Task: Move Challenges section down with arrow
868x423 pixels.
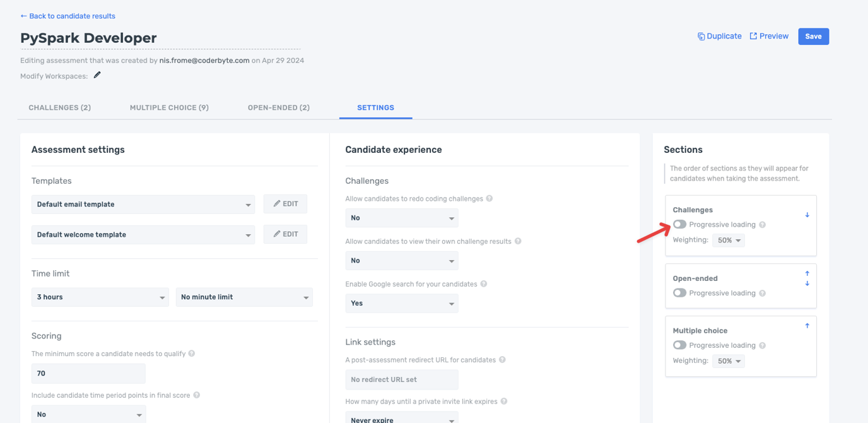Action: click(x=807, y=215)
